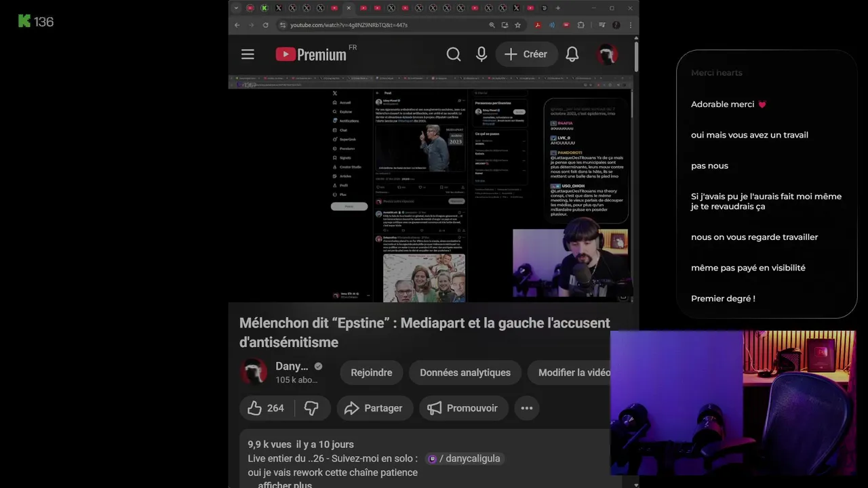
Task: Open YouTube notifications bell
Action: [x=572, y=54]
